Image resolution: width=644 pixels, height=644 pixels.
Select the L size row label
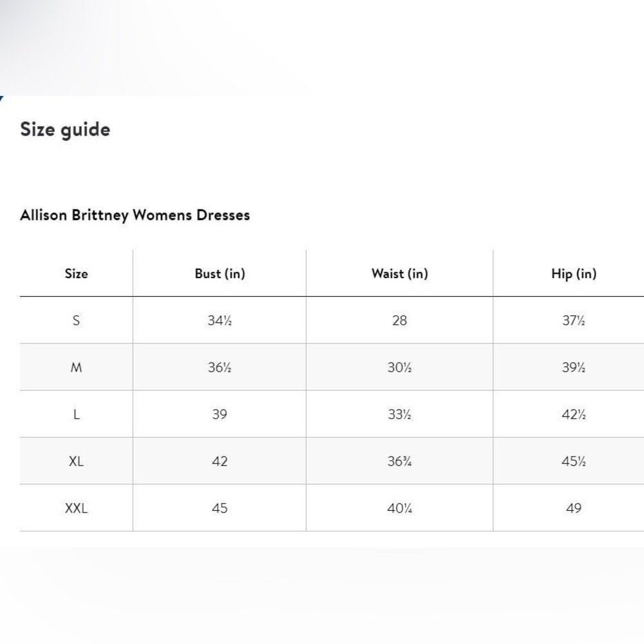pos(77,414)
